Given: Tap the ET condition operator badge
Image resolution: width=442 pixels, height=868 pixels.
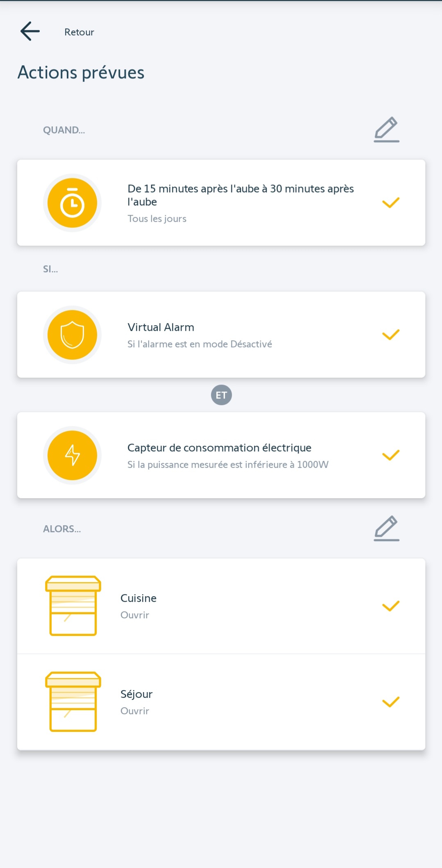Looking at the screenshot, I should pyautogui.click(x=221, y=395).
